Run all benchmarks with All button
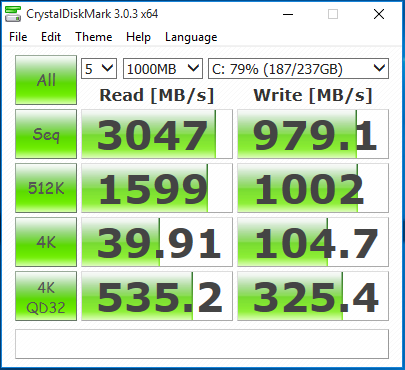 pyautogui.click(x=46, y=80)
